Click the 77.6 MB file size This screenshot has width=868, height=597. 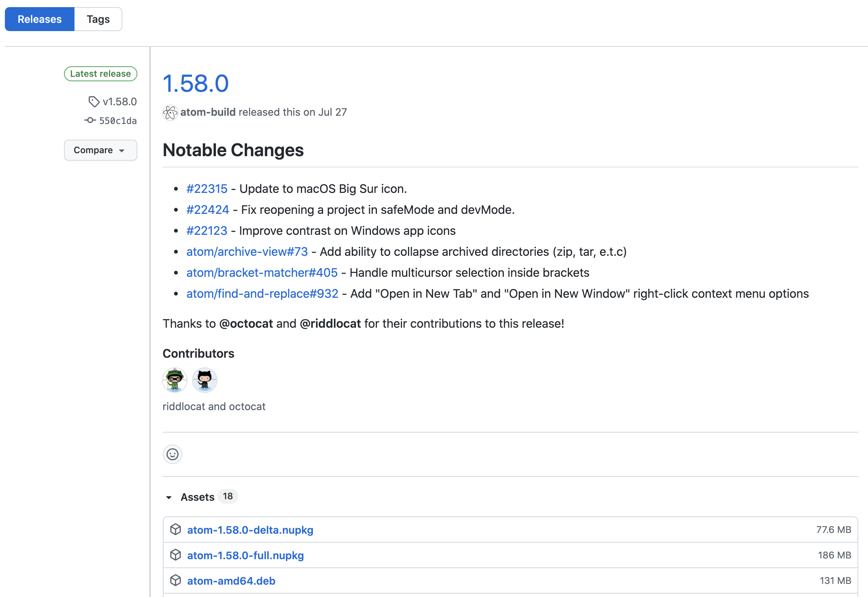pyautogui.click(x=834, y=530)
